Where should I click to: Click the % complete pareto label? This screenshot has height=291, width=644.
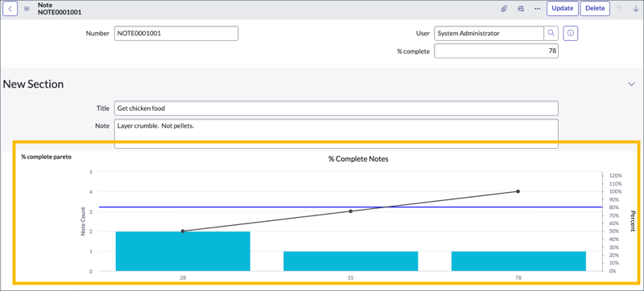[47, 157]
